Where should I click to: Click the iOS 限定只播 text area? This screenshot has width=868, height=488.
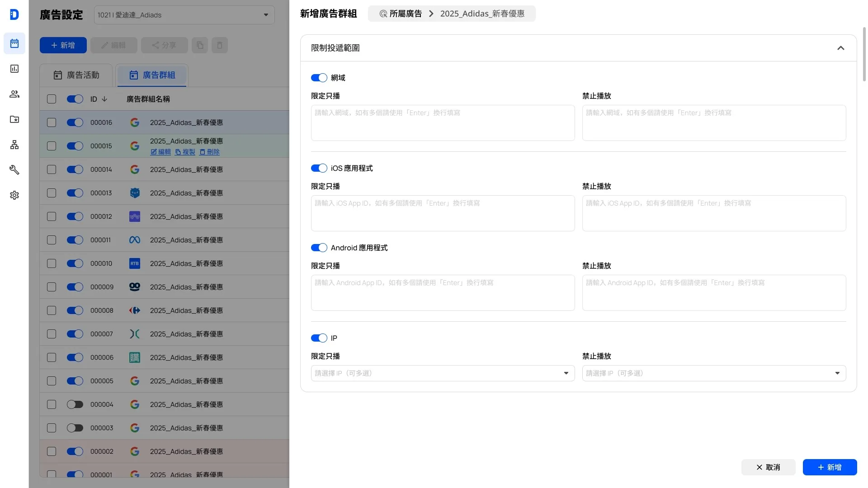click(x=443, y=213)
